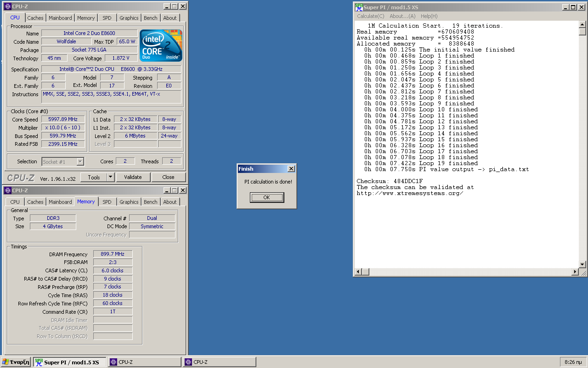
Task: Click OK in the Finish dialog
Action: tap(267, 197)
